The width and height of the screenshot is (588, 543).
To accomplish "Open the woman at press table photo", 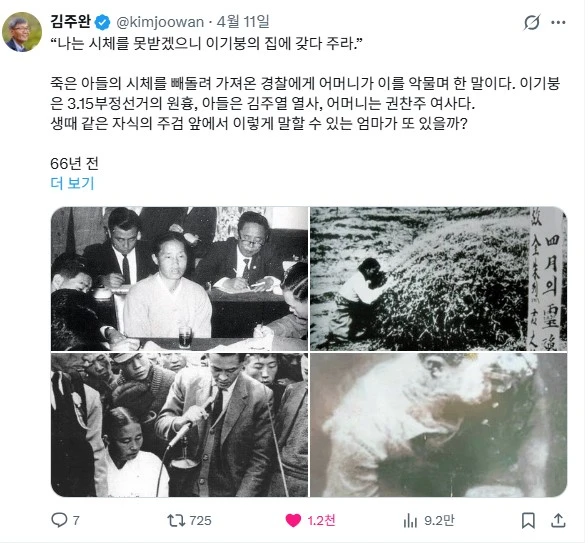I will click(x=179, y=279).
